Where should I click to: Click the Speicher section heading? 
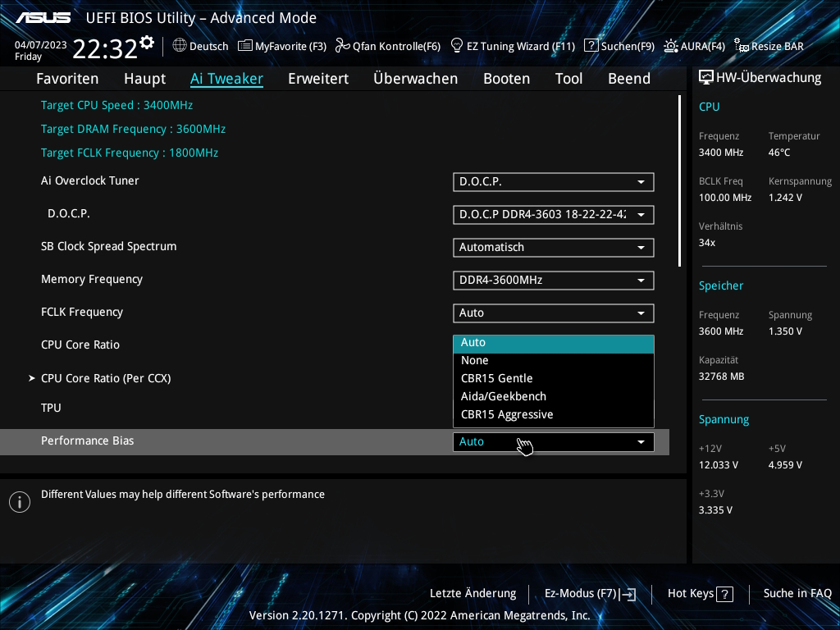[x=721, y=286]
